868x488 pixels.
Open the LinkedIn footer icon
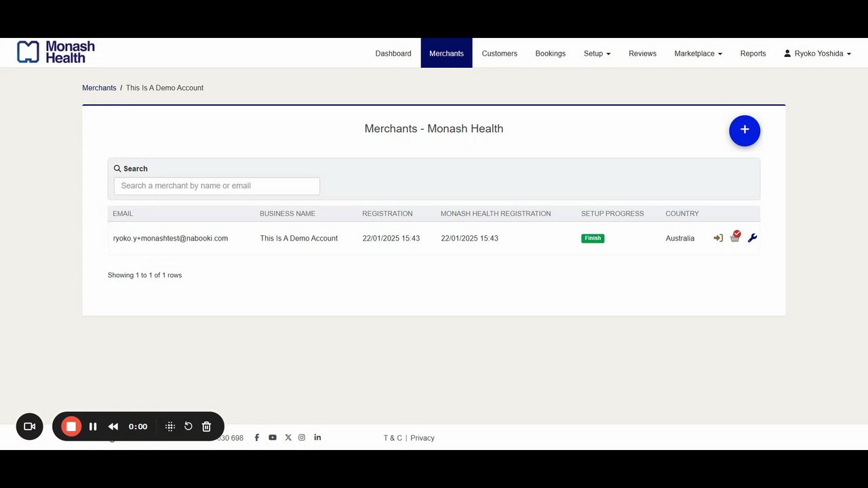tap(317, 437)
